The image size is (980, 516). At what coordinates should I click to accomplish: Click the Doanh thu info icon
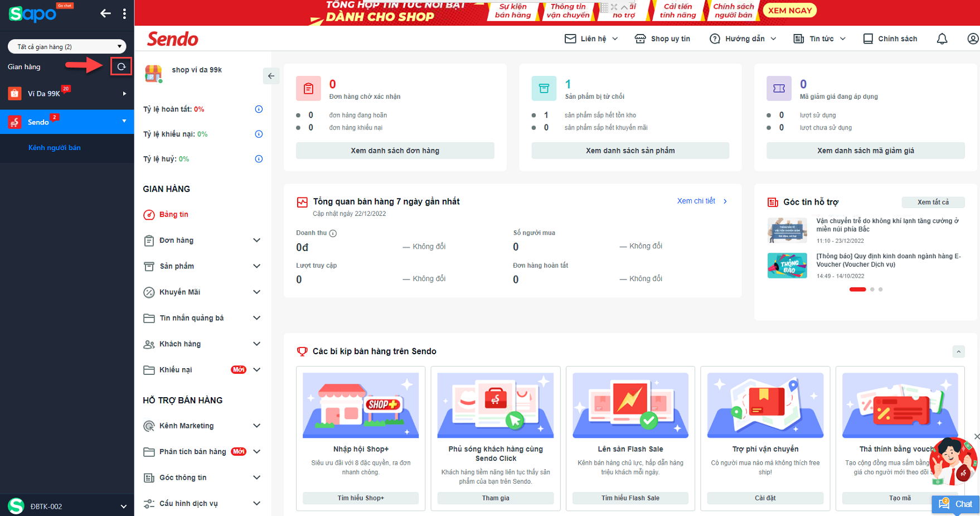click(333, 233)
